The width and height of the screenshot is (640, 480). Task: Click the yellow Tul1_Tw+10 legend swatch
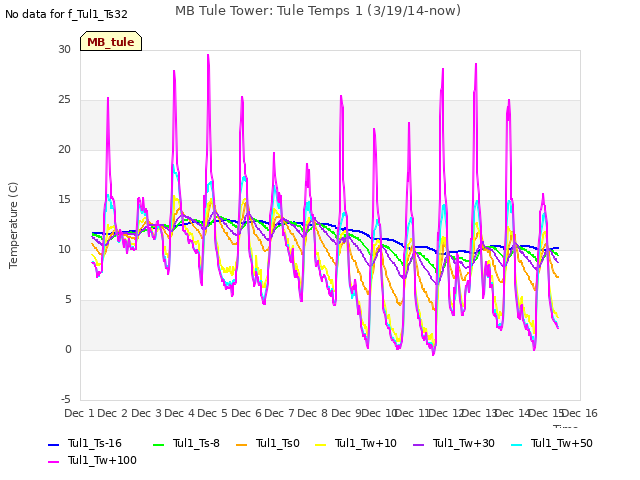[321, 444]
